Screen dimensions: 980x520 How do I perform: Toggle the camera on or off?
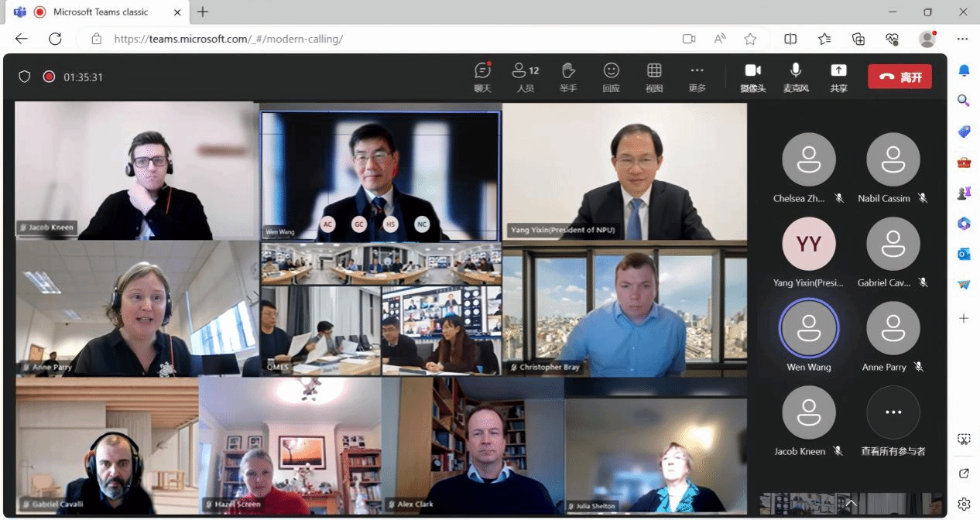(752, 77)
